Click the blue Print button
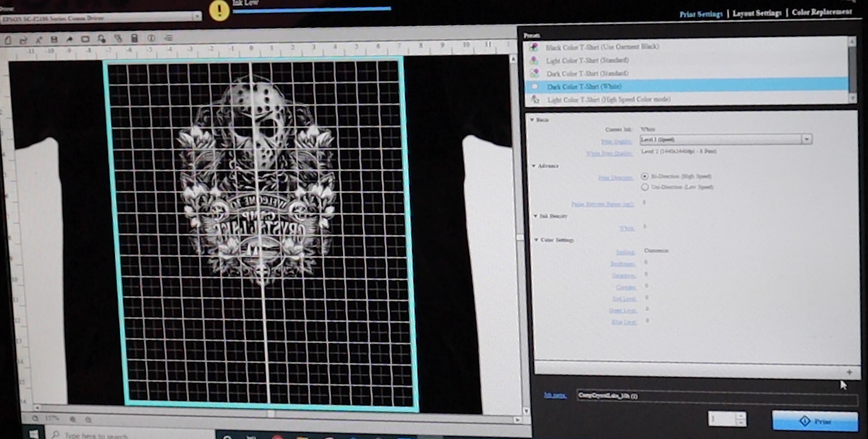 click(x=815, y=421)
